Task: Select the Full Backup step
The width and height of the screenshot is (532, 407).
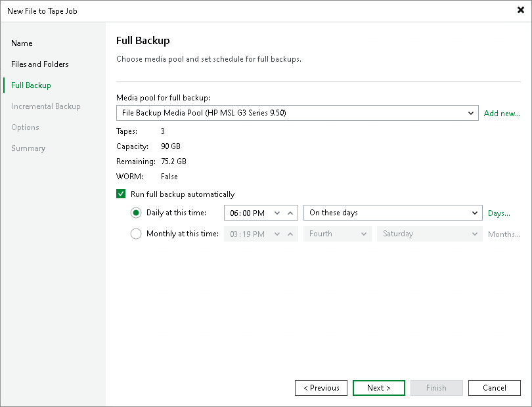Action: (x=31, y=85)
